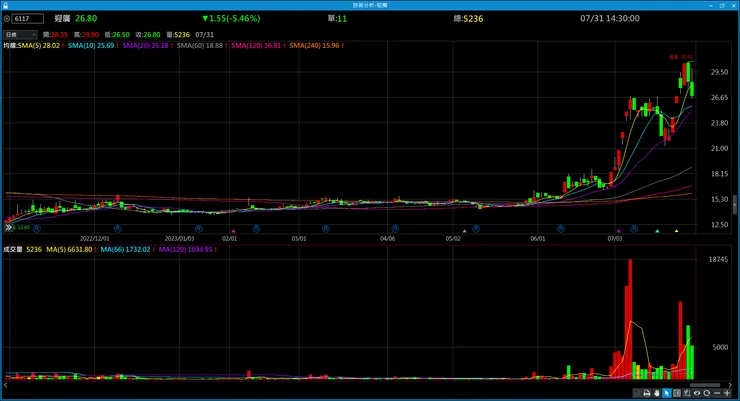Select the arrow pointer tool
Screen dimensions: 740x401
coord(667,393)
